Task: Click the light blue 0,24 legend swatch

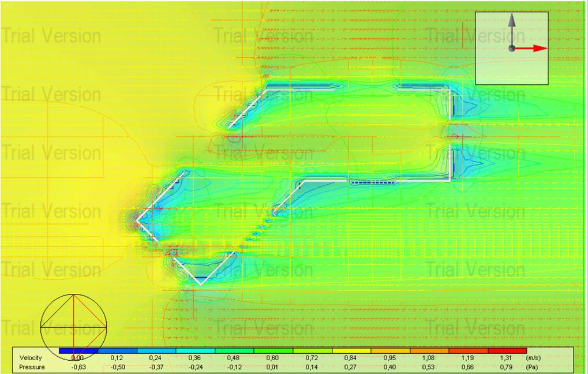Action: coord(156,351)
